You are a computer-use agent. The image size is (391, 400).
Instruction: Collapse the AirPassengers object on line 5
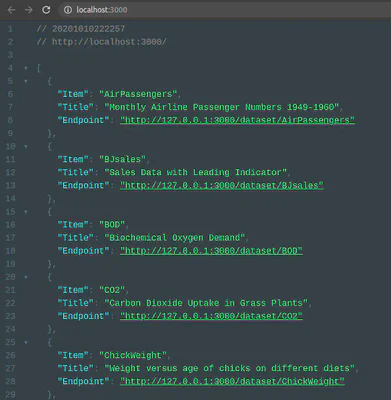26,81
